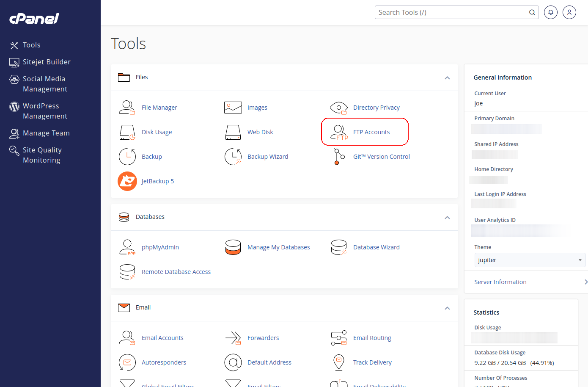Open the Server Information link
The image size is (588, 387).
coord(500,282)
